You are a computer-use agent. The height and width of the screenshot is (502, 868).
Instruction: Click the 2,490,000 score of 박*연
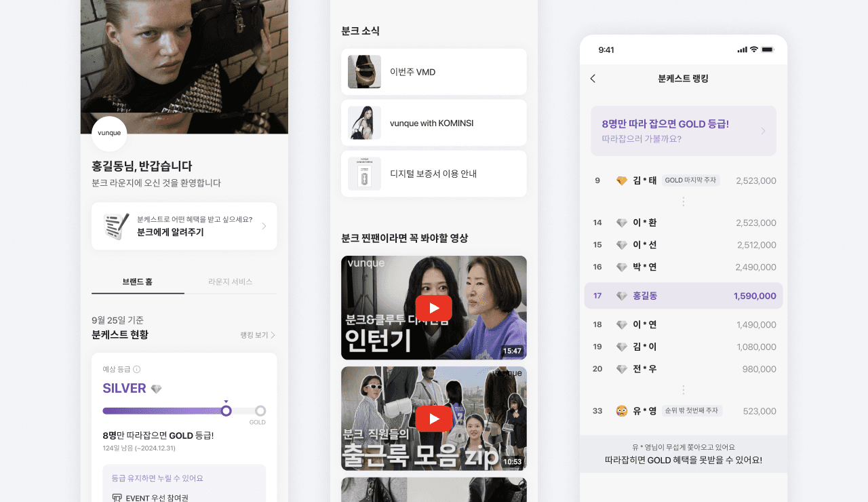coord(756,267)
